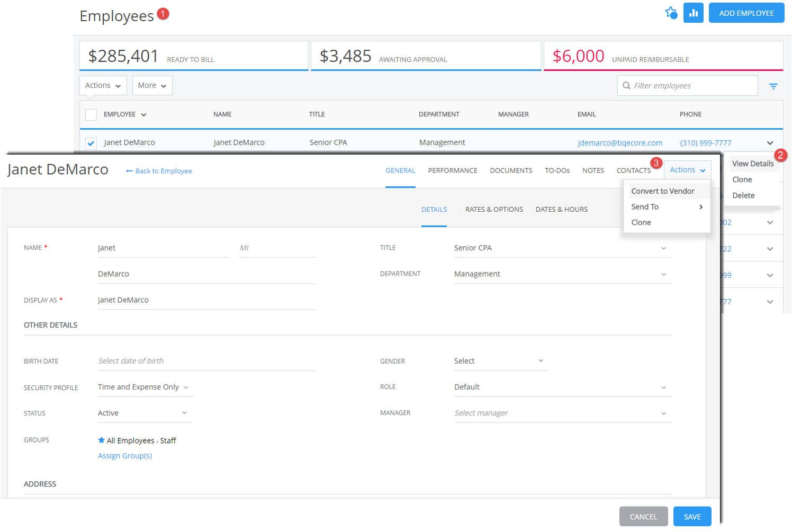
Task: Click the MI middle initial field
Action: click(277, 248)
